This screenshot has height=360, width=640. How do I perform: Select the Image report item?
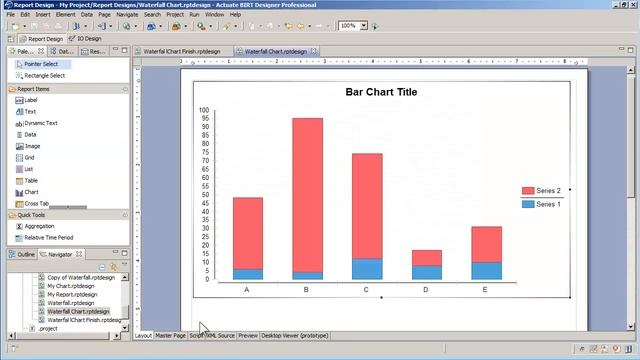28,146
